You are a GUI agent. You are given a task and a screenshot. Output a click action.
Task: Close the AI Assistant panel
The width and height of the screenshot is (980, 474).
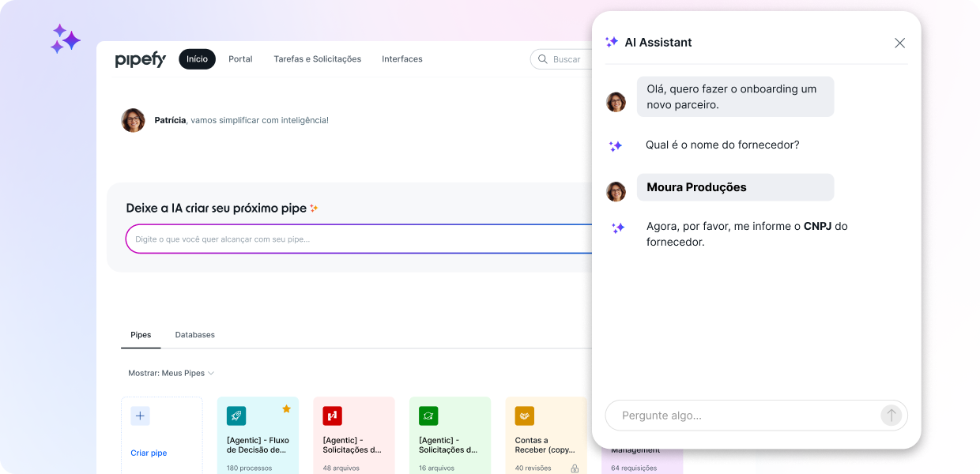[x=899, y=43]
